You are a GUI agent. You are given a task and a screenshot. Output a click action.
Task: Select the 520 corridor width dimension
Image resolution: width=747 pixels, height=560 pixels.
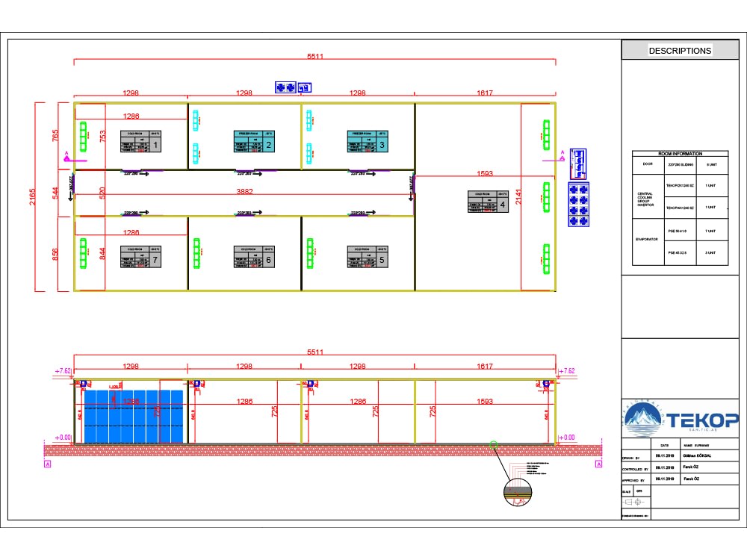tap(102, 193)
